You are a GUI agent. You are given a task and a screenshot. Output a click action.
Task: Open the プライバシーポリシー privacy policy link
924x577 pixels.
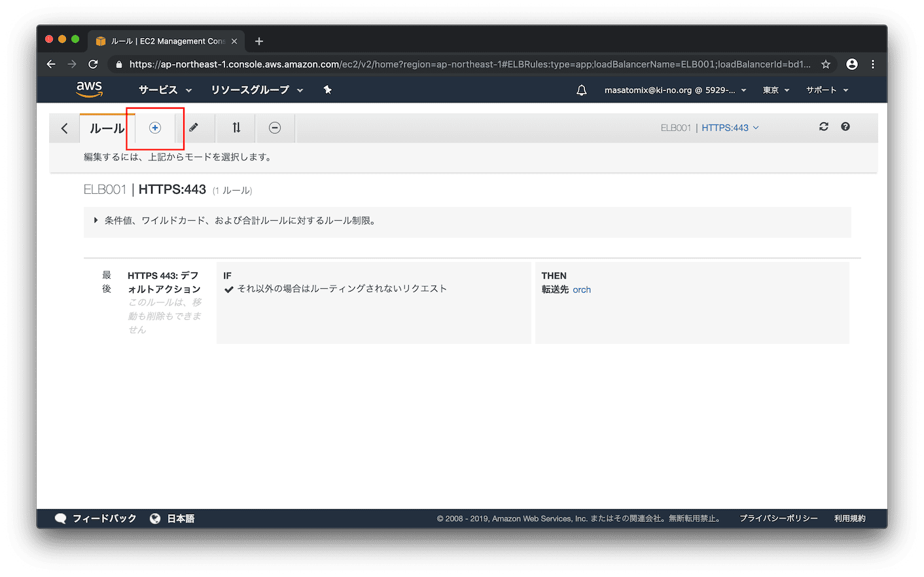pos(779,519)
